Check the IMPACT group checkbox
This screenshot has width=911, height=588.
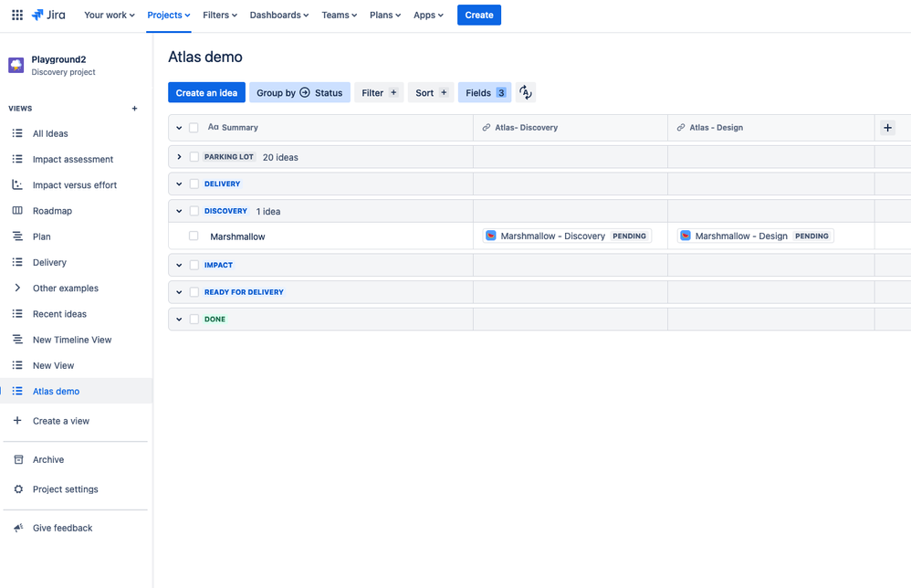[x=194, y=265]
